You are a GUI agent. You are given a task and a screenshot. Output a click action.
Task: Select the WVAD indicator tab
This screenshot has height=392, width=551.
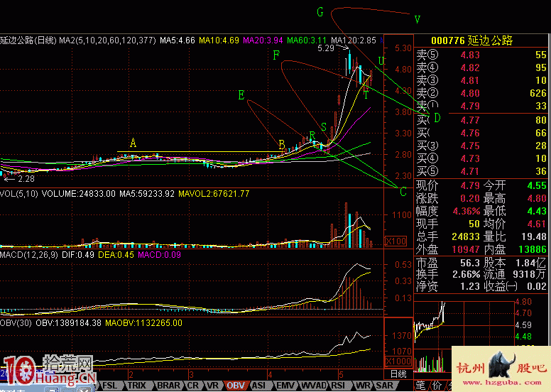[x=313, y=385]
